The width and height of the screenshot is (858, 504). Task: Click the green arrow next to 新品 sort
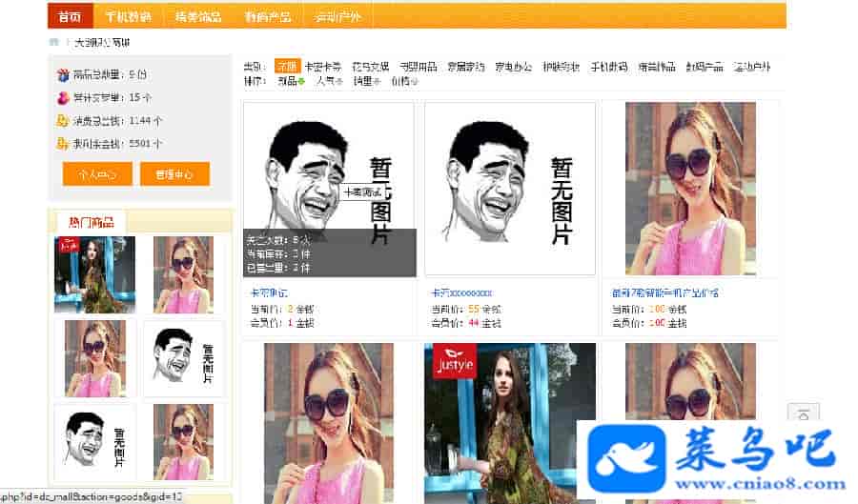[x=302, y=82]
